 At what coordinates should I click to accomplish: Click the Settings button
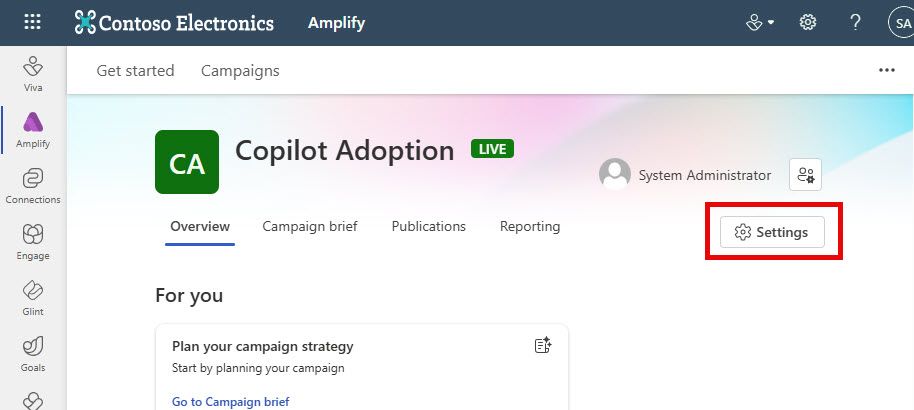(772, 232)
